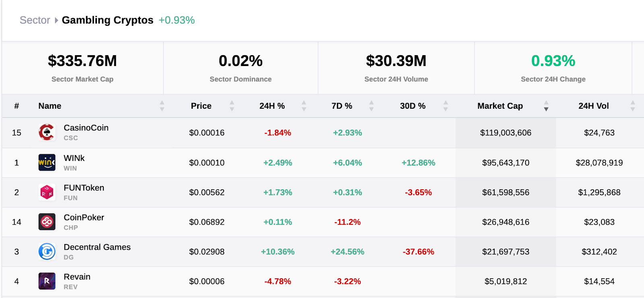The width and height of the screenshot is (644, 298).
Task: Select the $30.39M sector volume
Action: coord(396,61)
